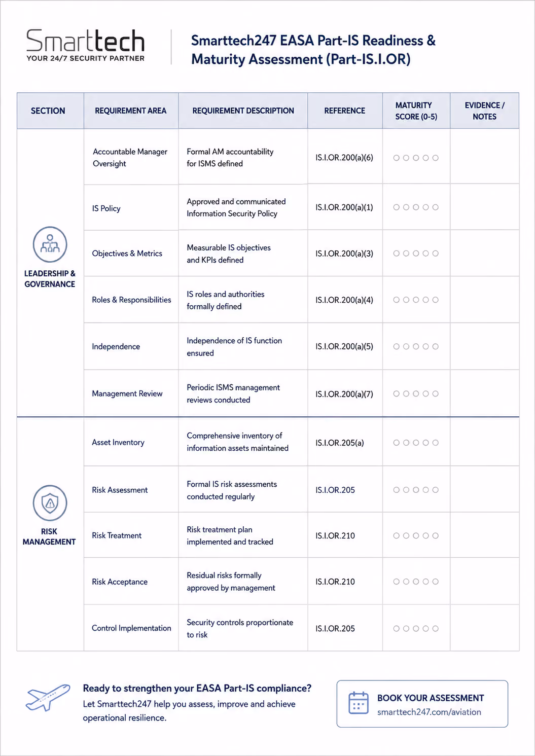
Task: Click 'Measurable IS objectives and KPIs defined'
Action: pyautogui.click(x=229, y=254)
